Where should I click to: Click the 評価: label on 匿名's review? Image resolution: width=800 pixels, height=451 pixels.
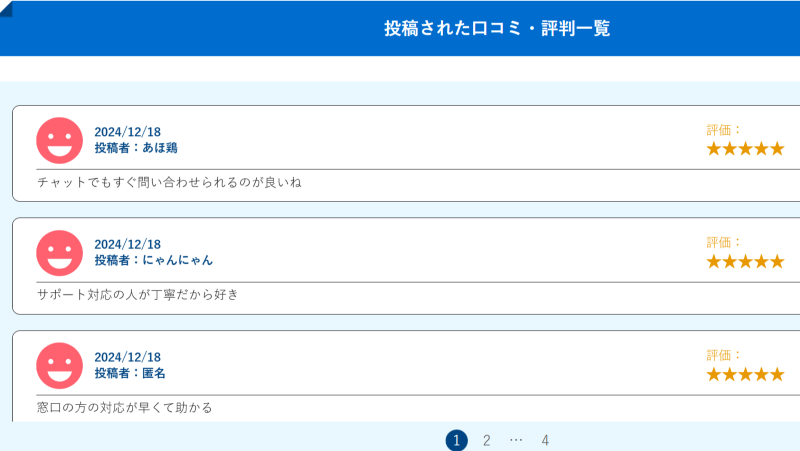pyautogui.click(x=723, y=355)
